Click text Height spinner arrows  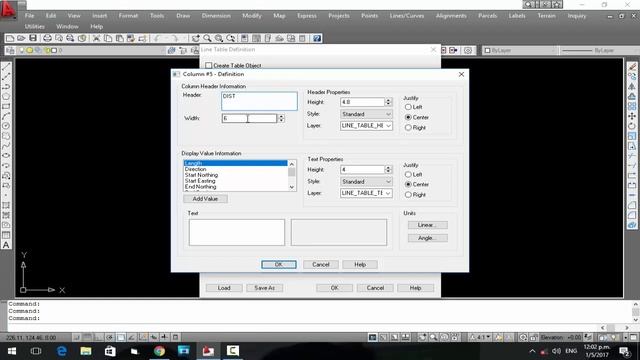click(x=388, y=169)
